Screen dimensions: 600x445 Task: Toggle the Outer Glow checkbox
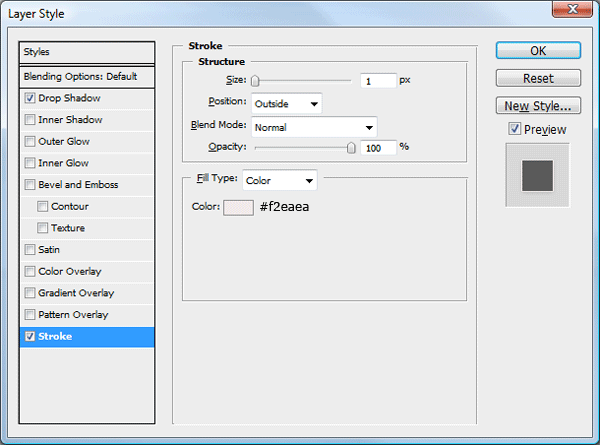32,142
